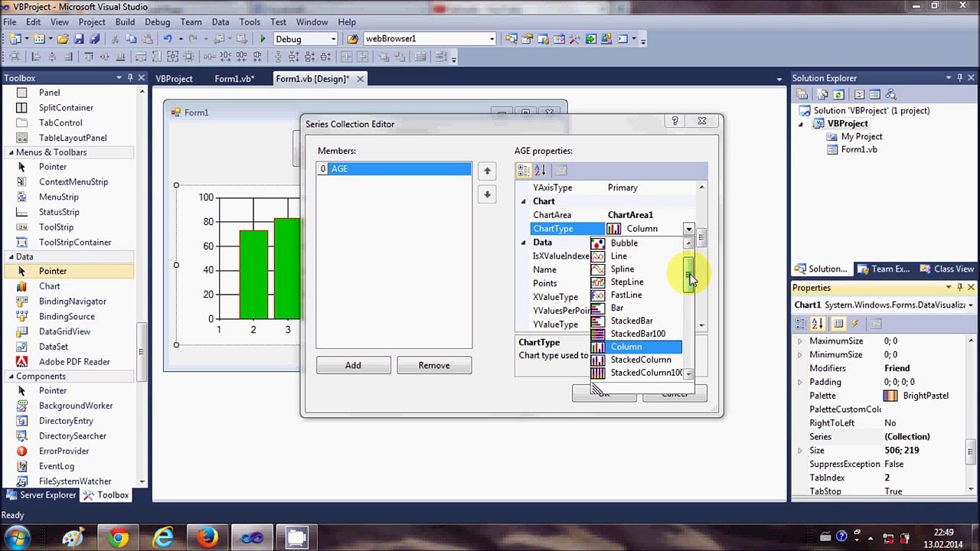Click the Add series button
The image size is (980, 551).
tap(353, 365)
